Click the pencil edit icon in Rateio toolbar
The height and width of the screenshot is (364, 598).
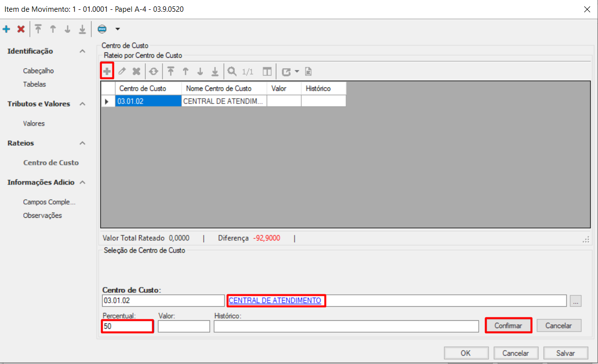[x=122, y=71]
